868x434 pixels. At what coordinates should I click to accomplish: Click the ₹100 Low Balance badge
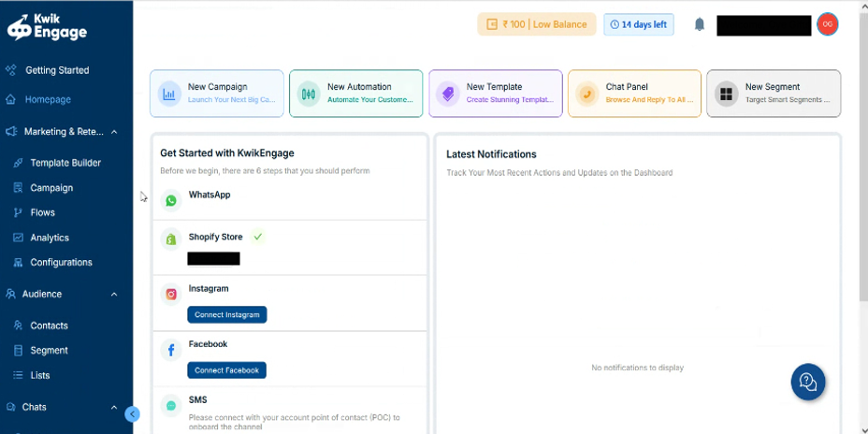coord(537,24)
